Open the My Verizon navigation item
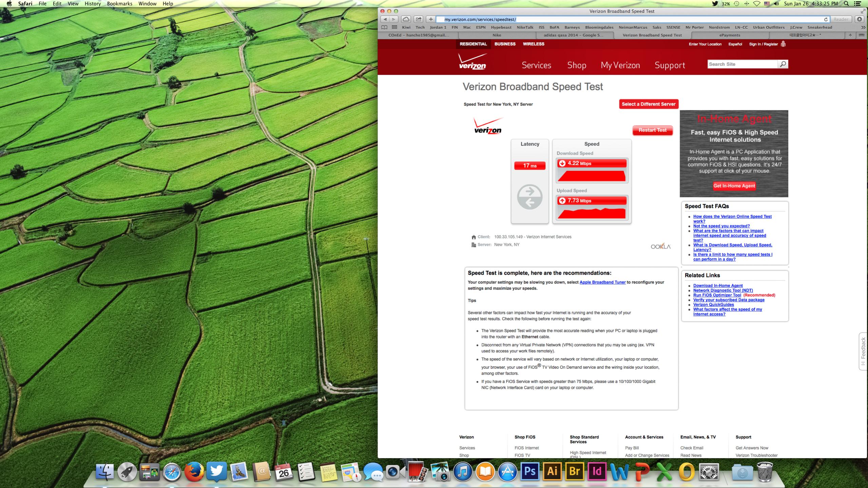 pyautogui.click(x=620, y=65)
